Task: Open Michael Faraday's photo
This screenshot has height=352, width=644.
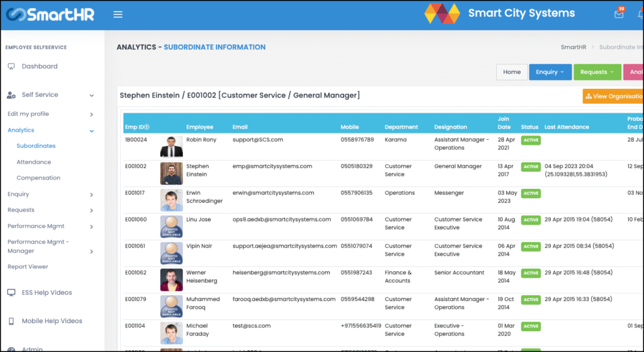Action: pos(171,333)
